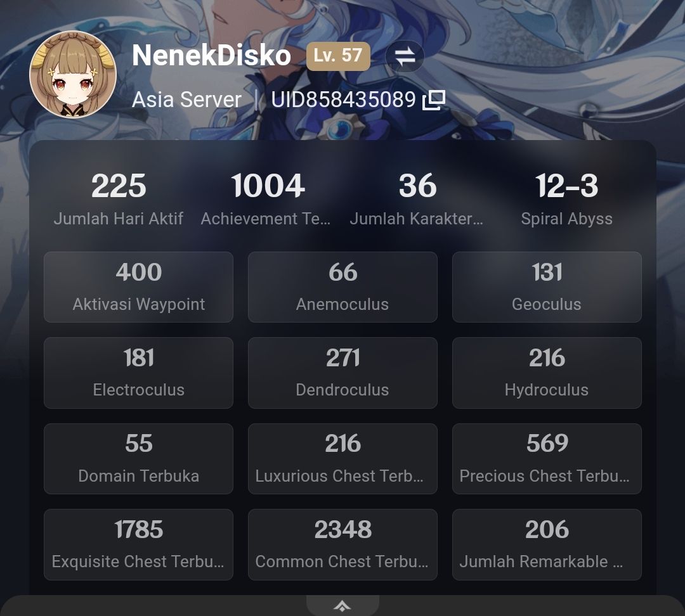Select the Spiral Abyss 12-3 stat
Screen dimensions: 685x616
tap(566, 198)
